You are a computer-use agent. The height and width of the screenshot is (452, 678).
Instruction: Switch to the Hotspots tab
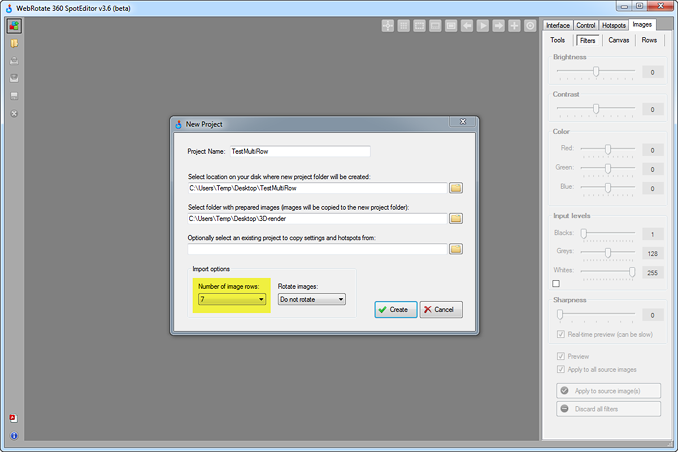[x=614, y=24]
